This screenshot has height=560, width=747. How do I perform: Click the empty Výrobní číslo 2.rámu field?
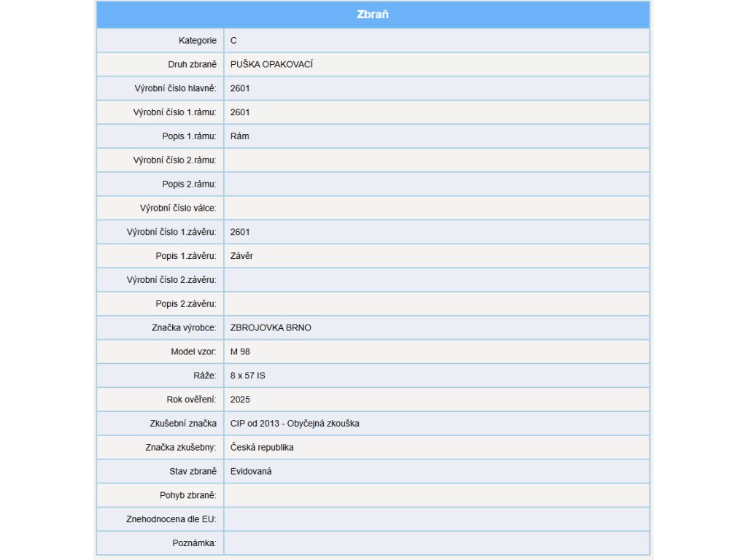coord(436,160)
